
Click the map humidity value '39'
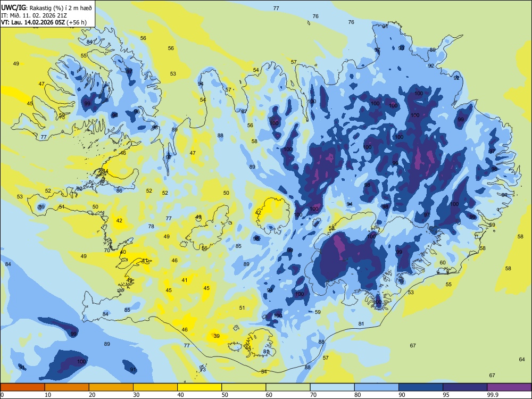coord(217,336)
